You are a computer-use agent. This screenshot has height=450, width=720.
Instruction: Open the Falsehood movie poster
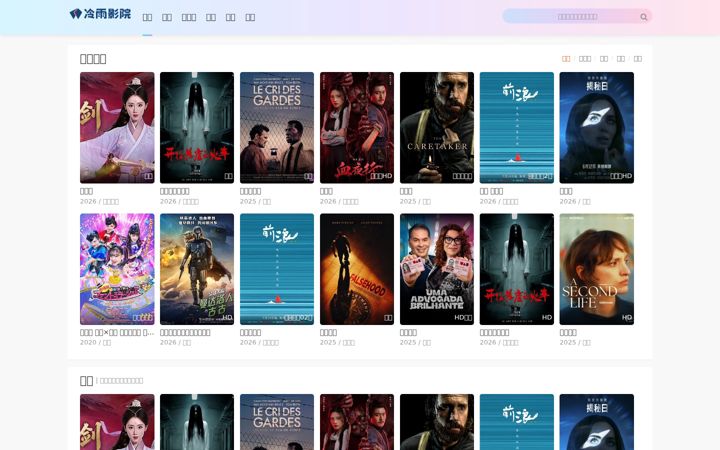tap(357, 269)
